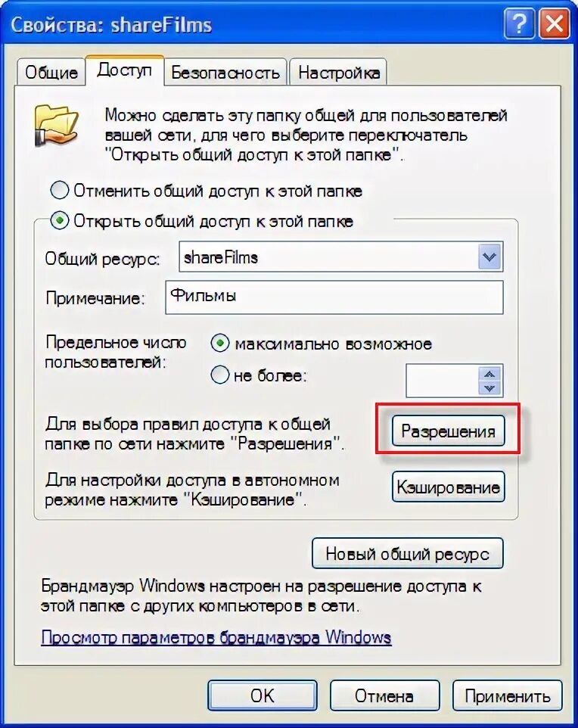Screen dimensions: 578x728
Task: Select 'Открыть общий доступ к этой папке'
Action: click(x=60, y=220)
